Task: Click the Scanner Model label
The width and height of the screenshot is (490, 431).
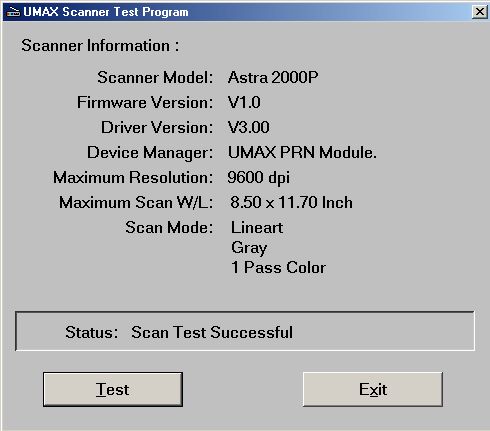Action: coord(155,77)
